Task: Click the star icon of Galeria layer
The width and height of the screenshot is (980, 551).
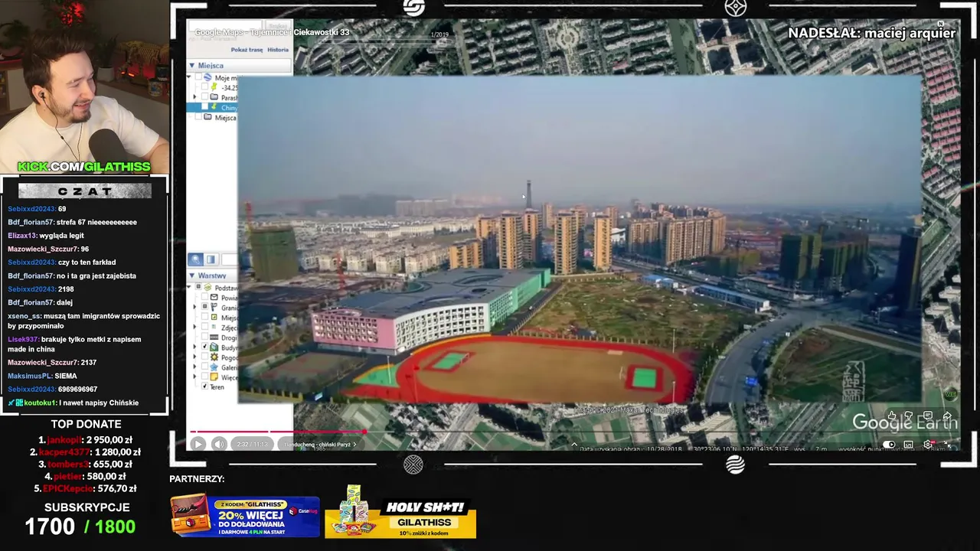Action: (214, 367)
